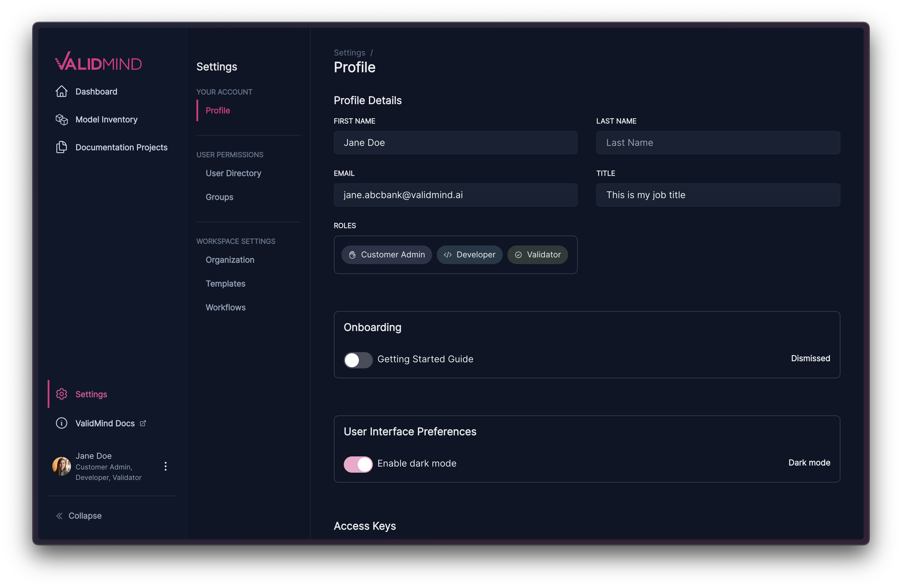Click the checkmark icon on the Validator badge
902x588 pixels.
coord(518,254)
